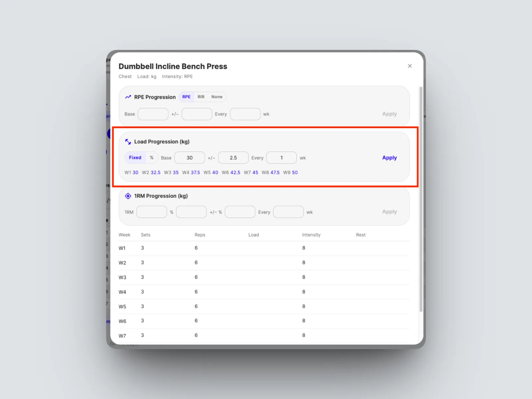532x399 pixels.
Task: Select the RPE intensity mode
Action: [x=186, y=97]
